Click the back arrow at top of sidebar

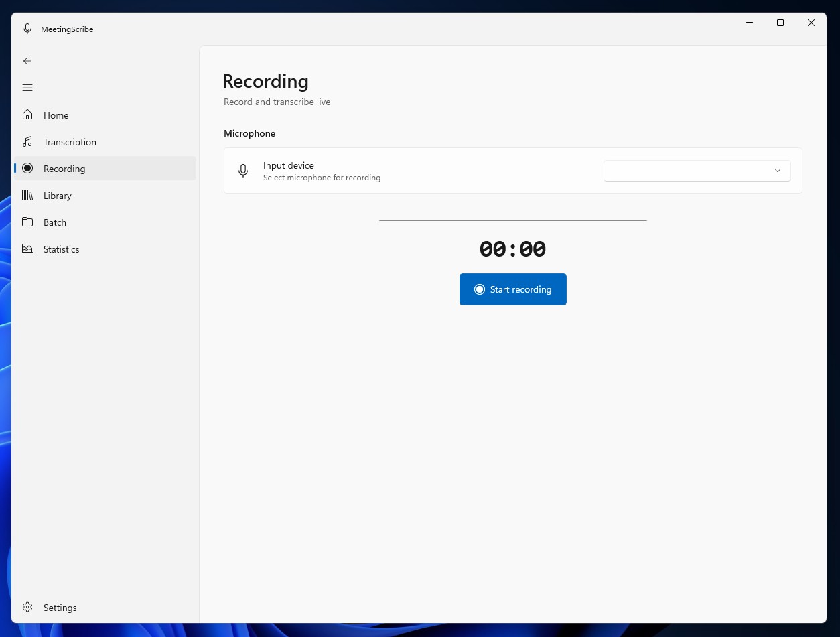click(27, 61)
